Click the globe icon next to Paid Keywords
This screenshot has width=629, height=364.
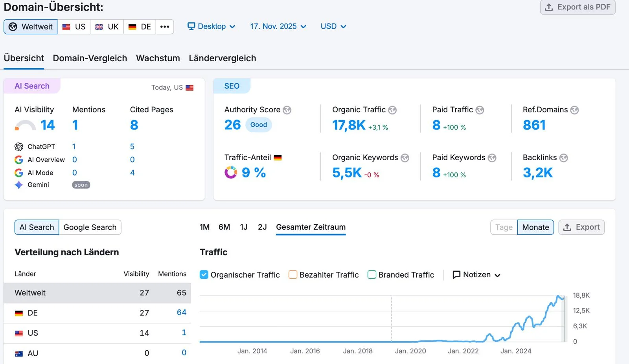coord(492,158)
